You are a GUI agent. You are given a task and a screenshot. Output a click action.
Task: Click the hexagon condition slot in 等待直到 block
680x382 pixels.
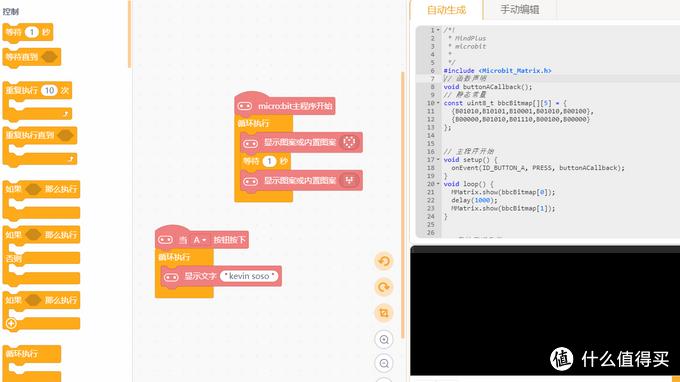pos(49,57)
